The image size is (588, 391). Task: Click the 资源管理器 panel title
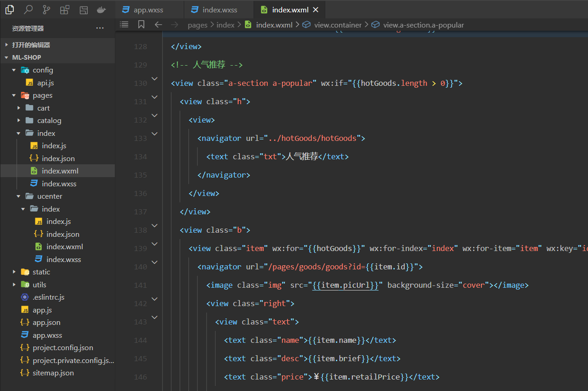click(28, 28)
